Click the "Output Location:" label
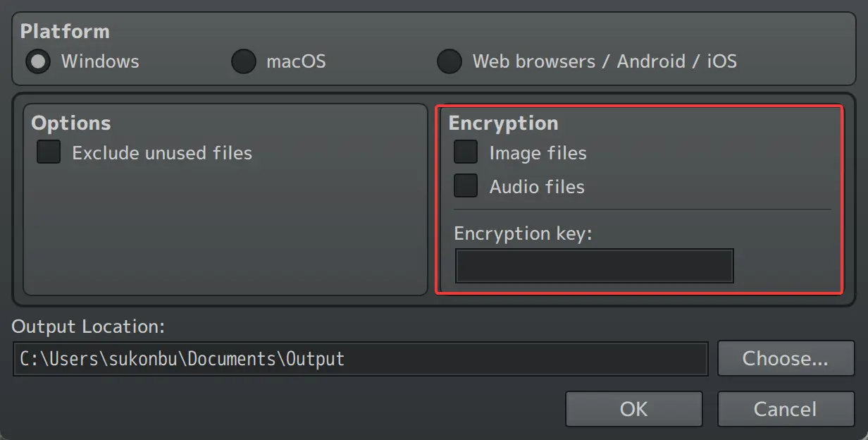This screenshot has height=440, width=868. point(88,327)
